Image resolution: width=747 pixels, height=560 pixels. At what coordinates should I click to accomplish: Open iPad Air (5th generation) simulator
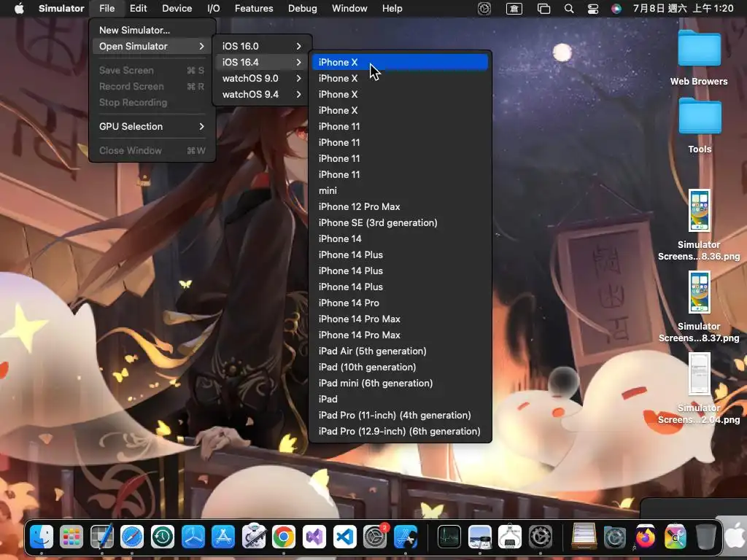(x=400, y=351)
